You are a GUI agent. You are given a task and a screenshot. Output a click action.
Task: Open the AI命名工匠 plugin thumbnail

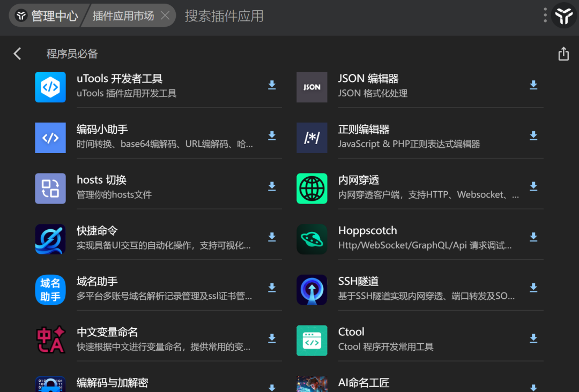click(x=311, y=384)
